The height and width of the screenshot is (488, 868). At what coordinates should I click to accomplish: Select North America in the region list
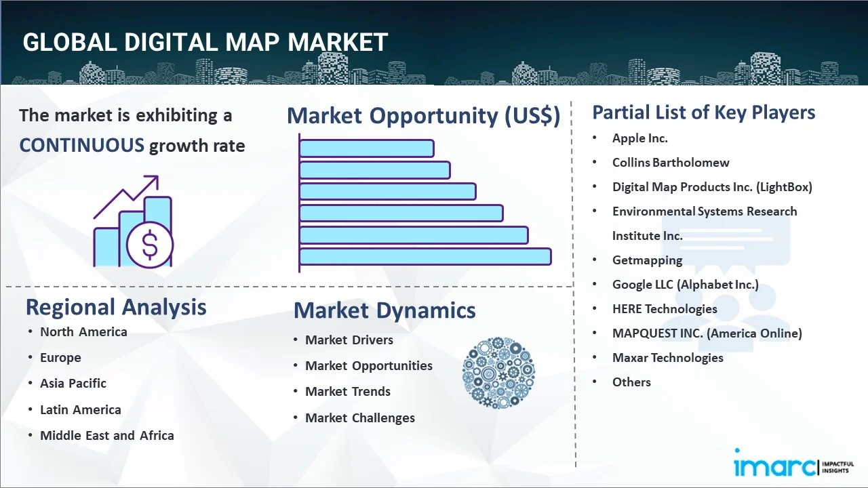[83, 331]
